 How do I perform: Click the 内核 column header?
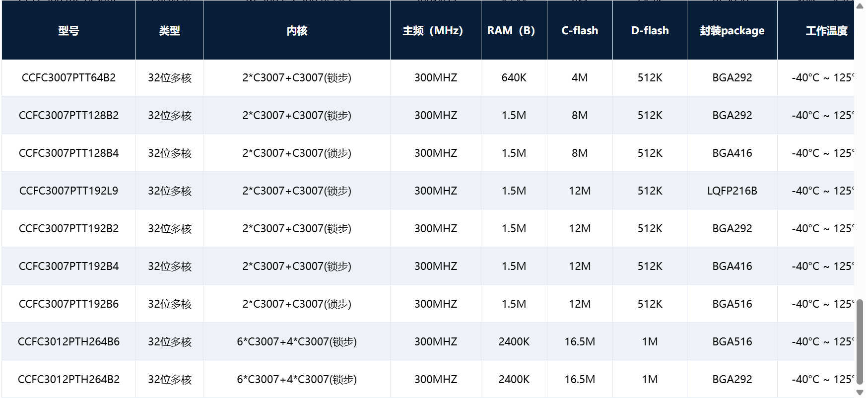tap(297, 31)
